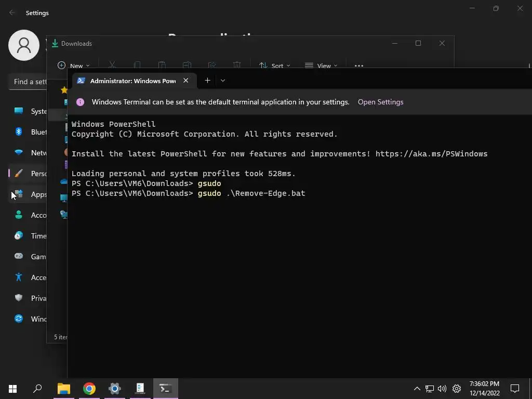
Task: Open Gaming category in Settings sidebar
Action: click(x=27, y=257)
